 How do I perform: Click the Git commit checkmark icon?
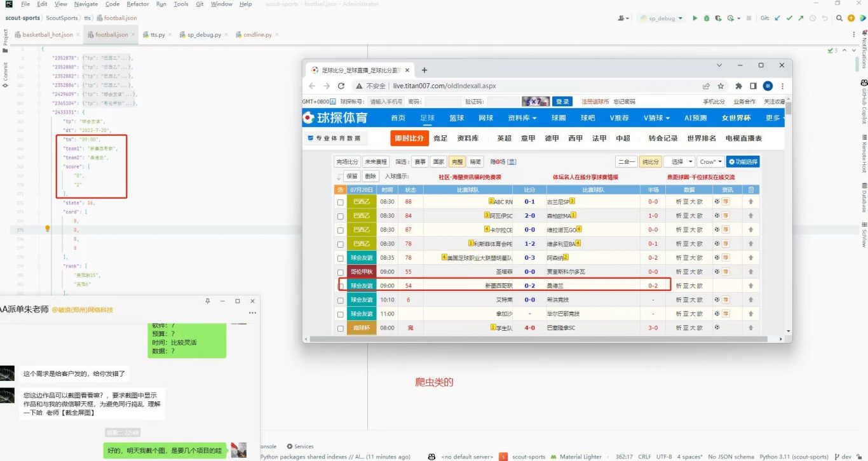(x=789, y=18)
